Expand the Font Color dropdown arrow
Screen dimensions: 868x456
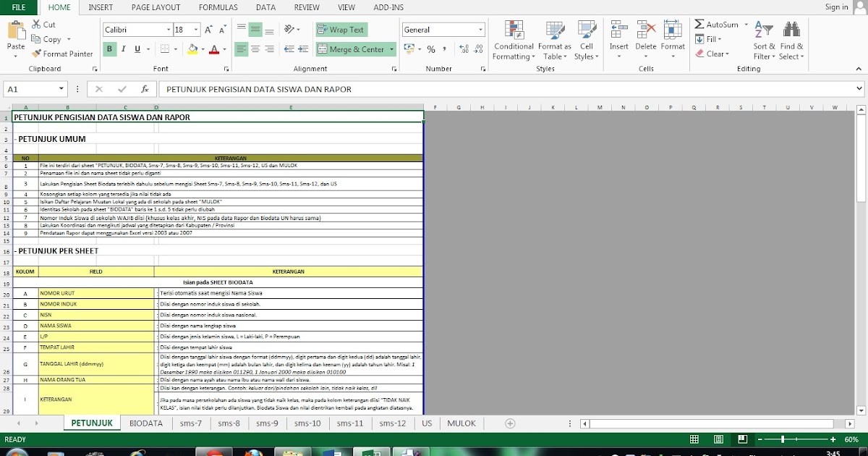click(x=224, y=49)
